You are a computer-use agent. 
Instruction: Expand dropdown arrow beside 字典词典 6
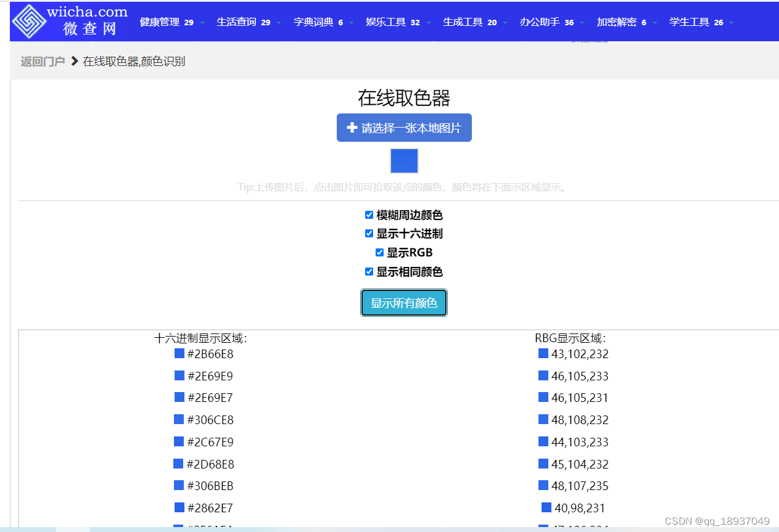pyautogui.click(x=352, y=23)
